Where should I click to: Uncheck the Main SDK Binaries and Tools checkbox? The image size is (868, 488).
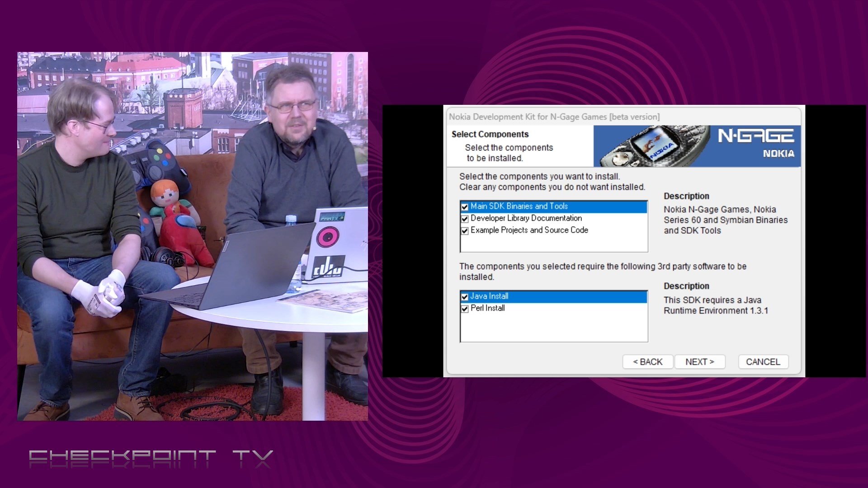tap(464, 207)
